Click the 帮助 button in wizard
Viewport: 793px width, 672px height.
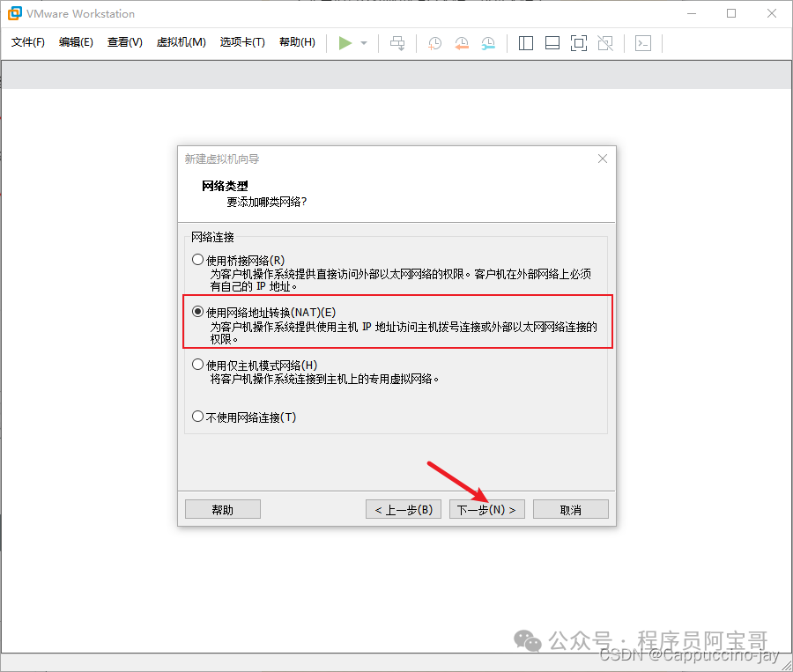[223, 509]
